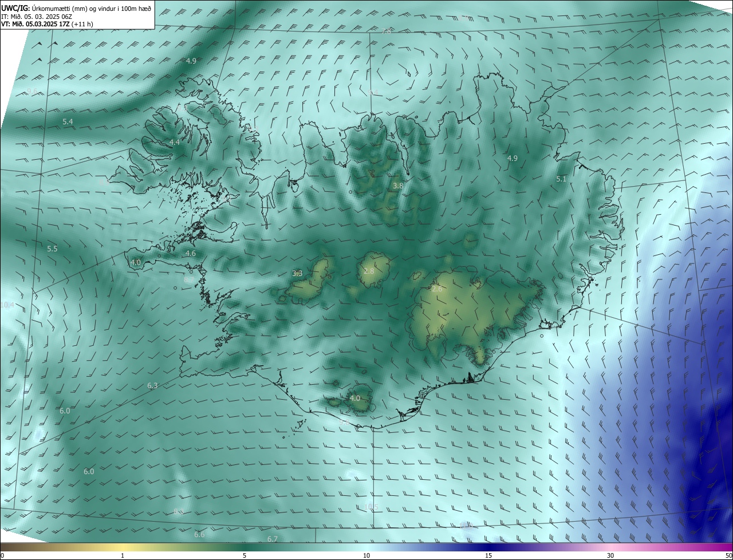Click the 15 tick on color scale
The height and width of the screenshot is (560, 733).
point(488,555)
